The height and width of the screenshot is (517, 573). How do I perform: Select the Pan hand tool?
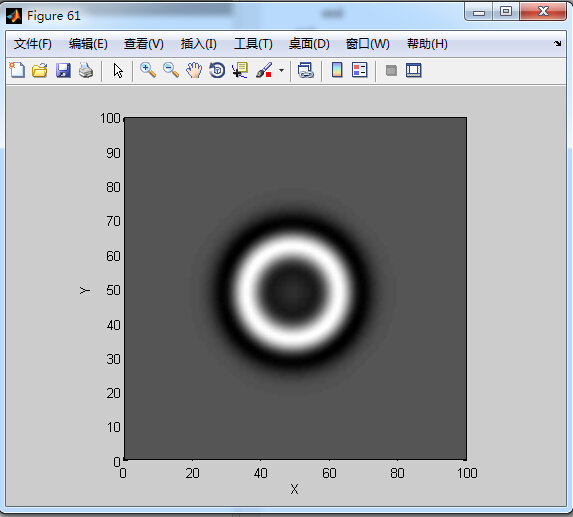[194, 70]
